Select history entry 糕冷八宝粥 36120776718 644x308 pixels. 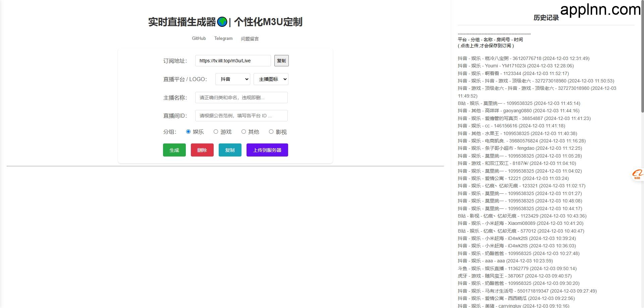[x=524, y=58]
